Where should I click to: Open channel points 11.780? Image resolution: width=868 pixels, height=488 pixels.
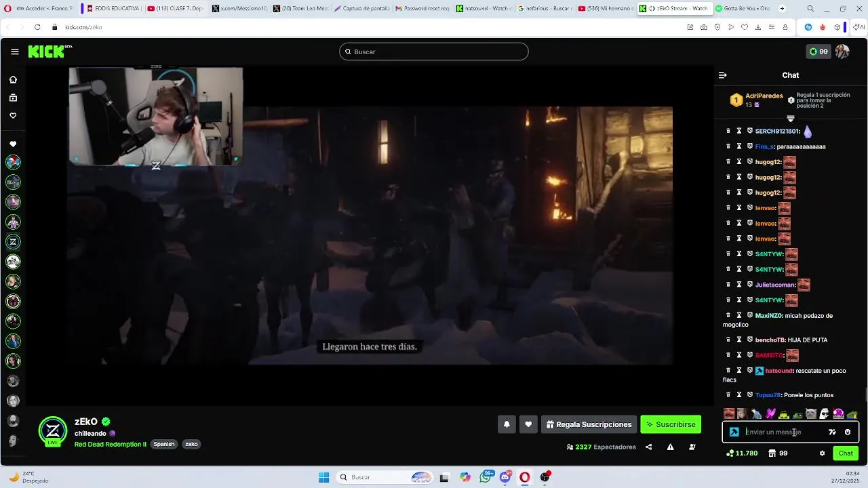click(x=742, y=453)
